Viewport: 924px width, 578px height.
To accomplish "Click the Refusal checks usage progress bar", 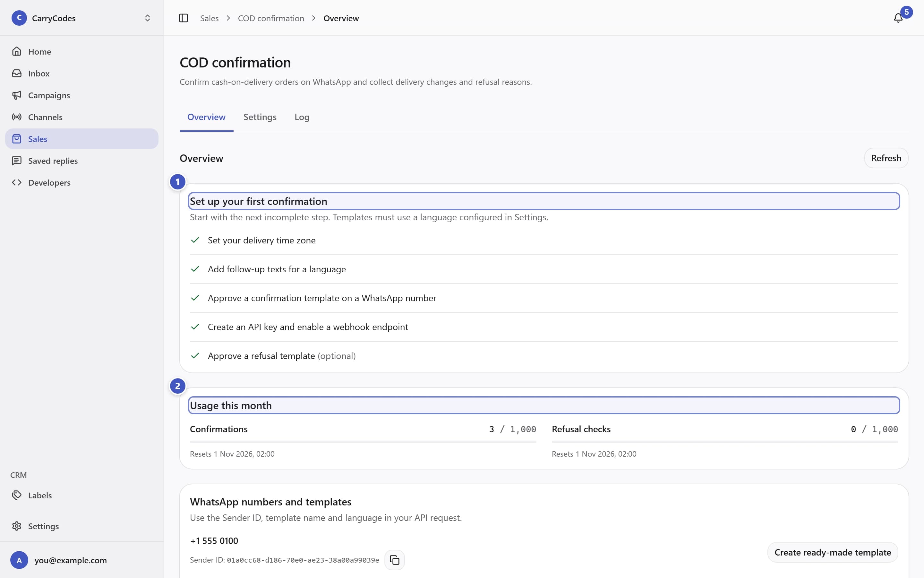I will pyautogui.click(x=725, y=442).
